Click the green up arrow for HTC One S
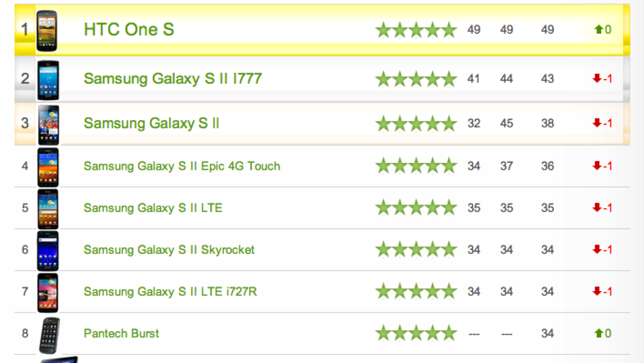644x363 pixels. click(599, 30)
